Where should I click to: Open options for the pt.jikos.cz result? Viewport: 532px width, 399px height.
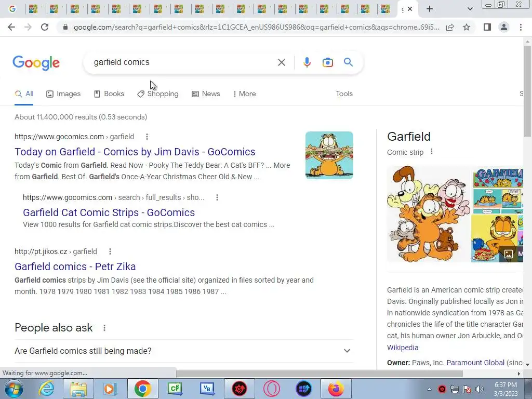(x=110, y=251)
